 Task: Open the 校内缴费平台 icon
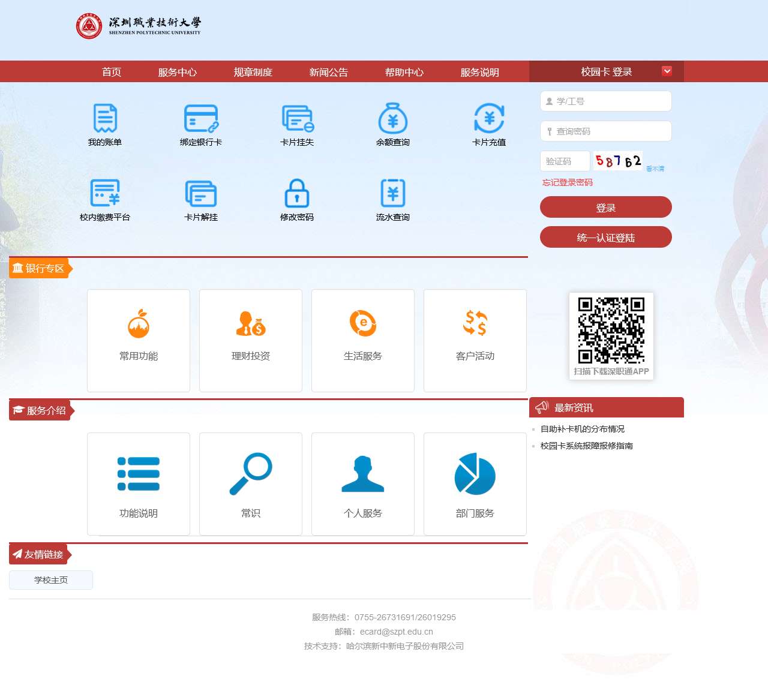pyautogui.click(x=105, y=193)
